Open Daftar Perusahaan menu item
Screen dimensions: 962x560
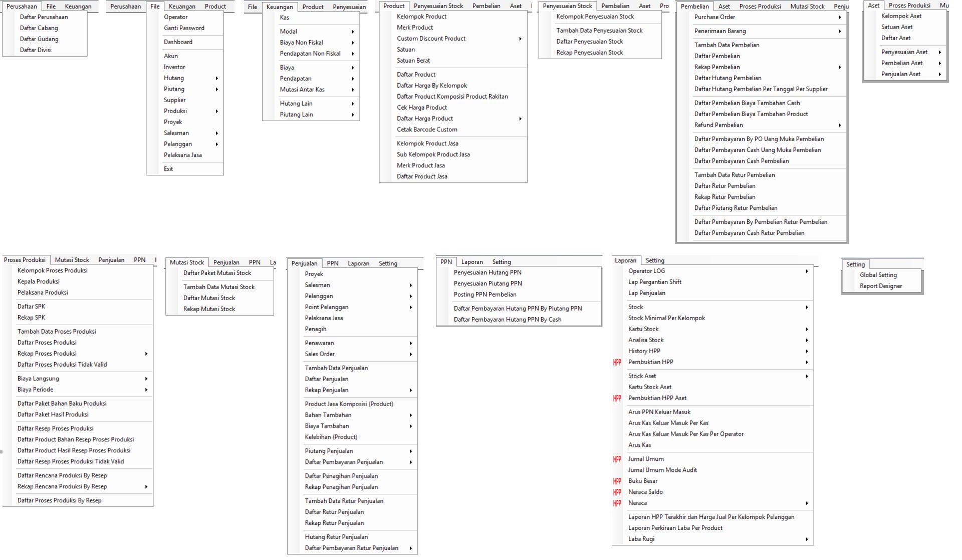click(44, 17)
